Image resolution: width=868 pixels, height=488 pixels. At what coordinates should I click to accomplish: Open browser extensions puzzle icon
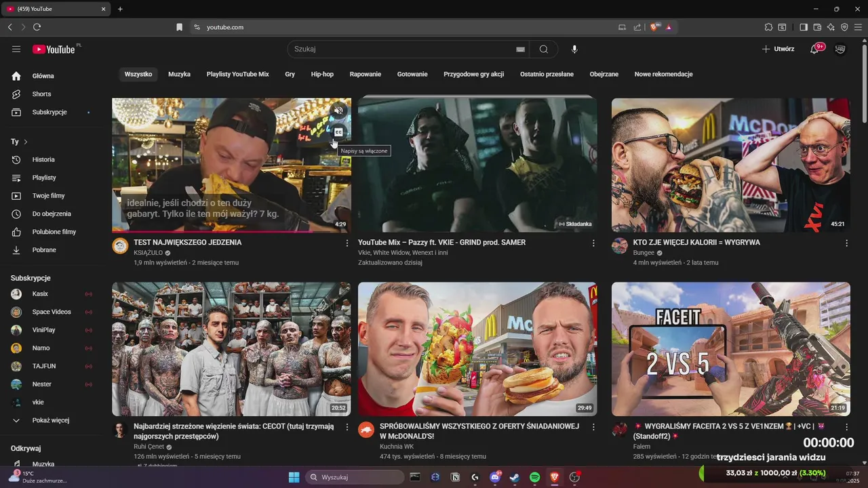[x=768, y=27]
